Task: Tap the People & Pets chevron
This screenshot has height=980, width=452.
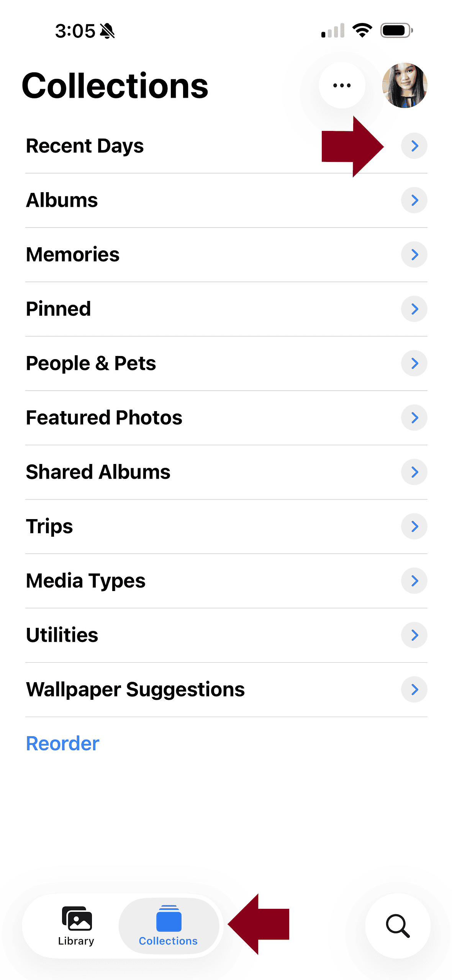Action: click(414, 363)
